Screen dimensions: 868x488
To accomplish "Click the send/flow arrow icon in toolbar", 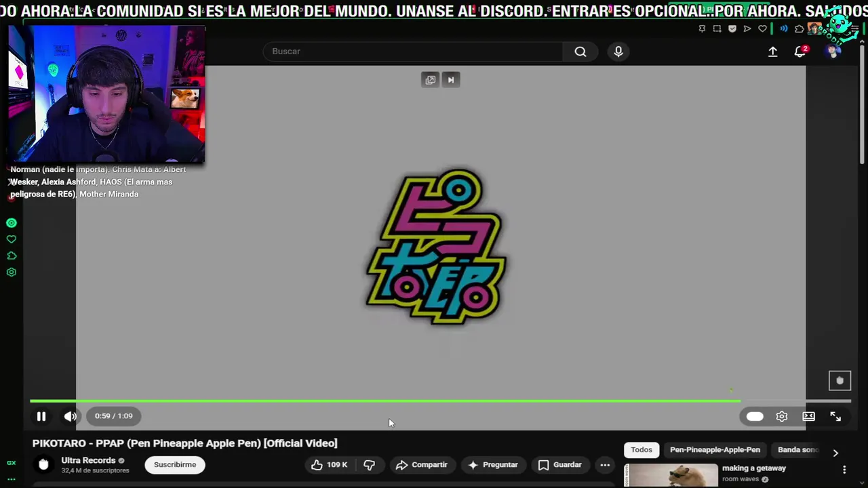I will tap(747, 28).
